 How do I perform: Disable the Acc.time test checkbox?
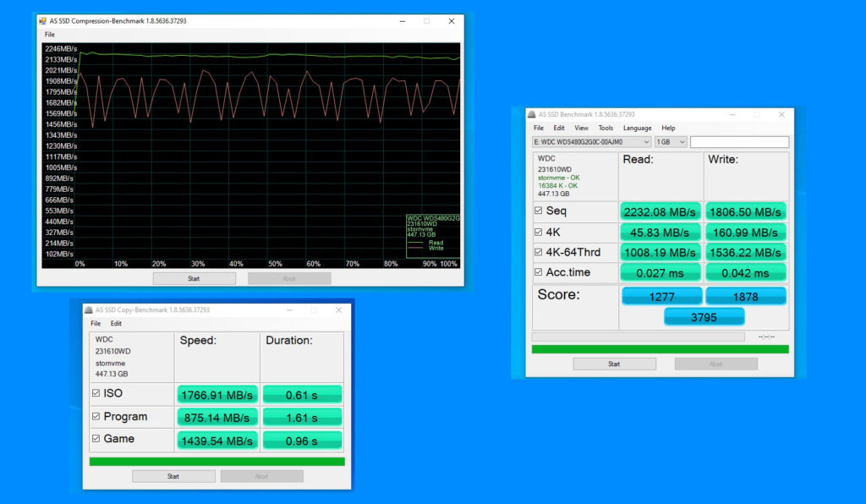540,272
